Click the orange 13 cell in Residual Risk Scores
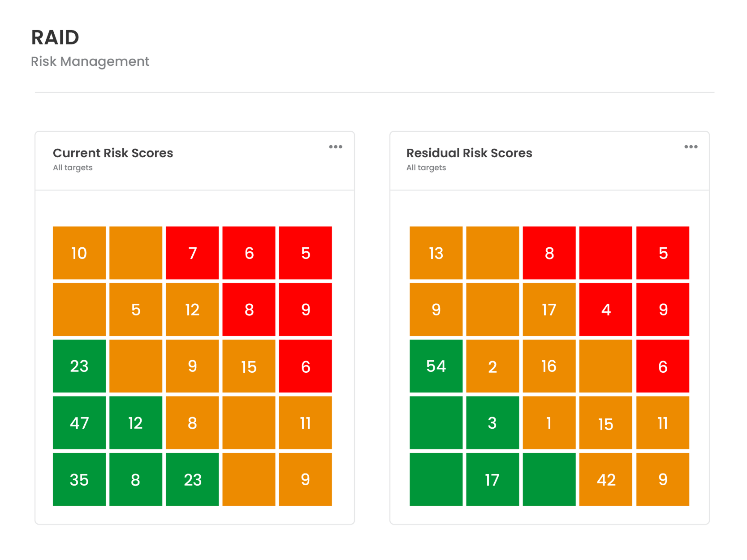 click(x=436, y=253)
